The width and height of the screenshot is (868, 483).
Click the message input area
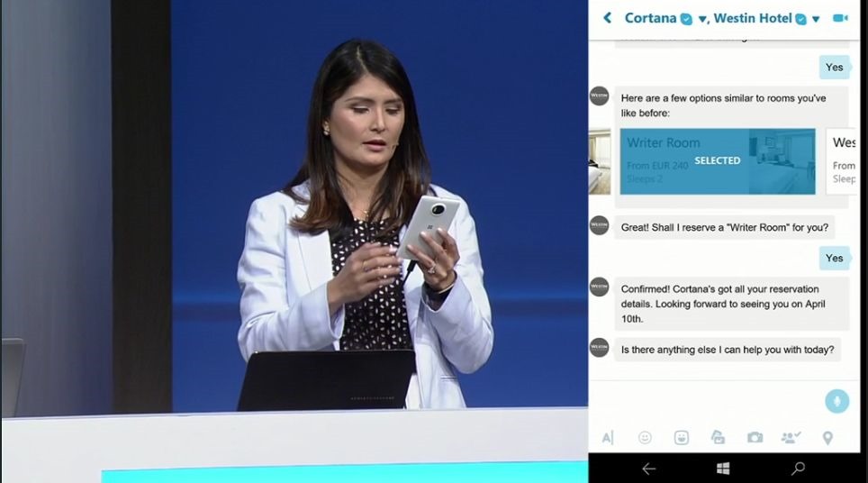point(706,401)
